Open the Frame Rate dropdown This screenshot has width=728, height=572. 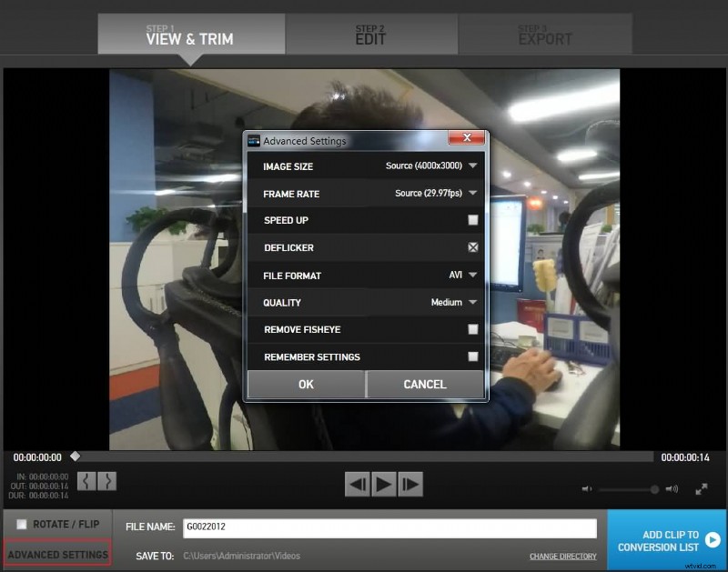pos(473,194)
